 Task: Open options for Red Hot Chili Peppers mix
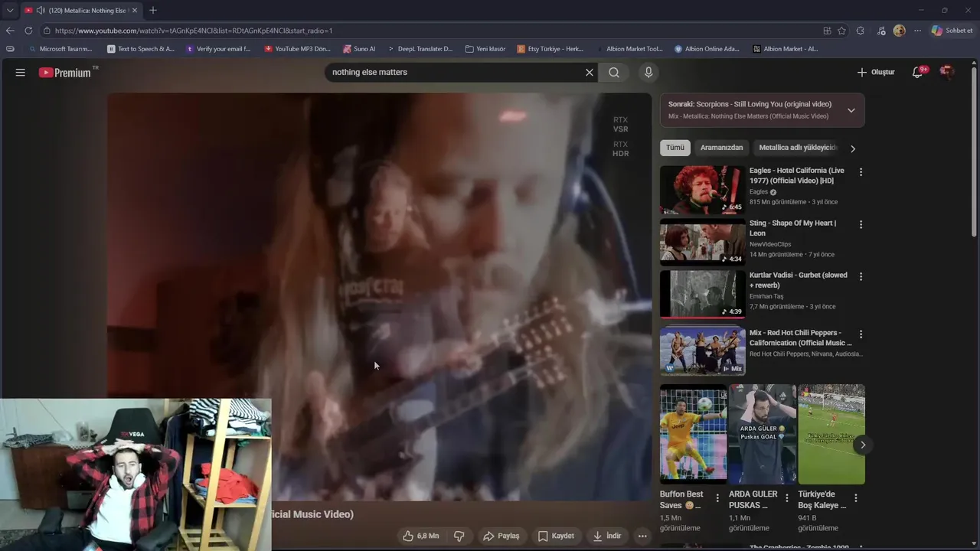pos(861,334)
